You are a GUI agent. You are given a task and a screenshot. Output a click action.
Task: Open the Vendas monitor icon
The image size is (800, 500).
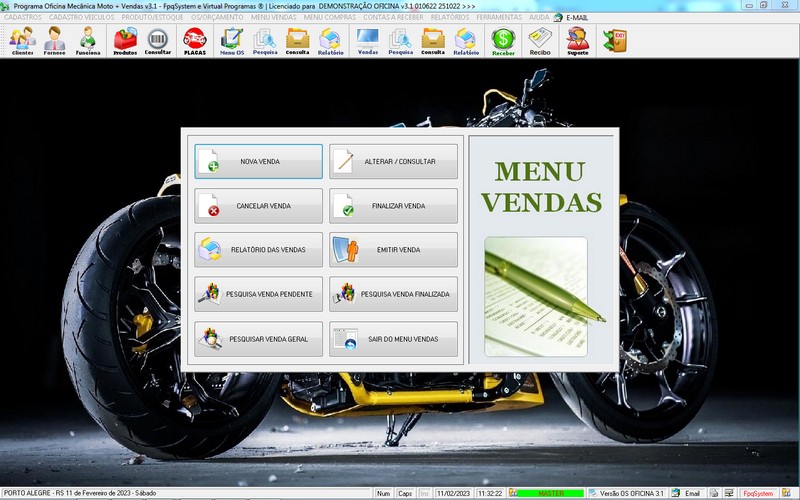tap(368, 41)
